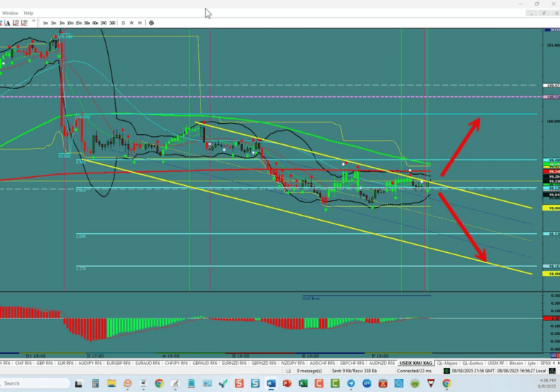Open the EURNZD RF6 chart tab

pos(234,363)
